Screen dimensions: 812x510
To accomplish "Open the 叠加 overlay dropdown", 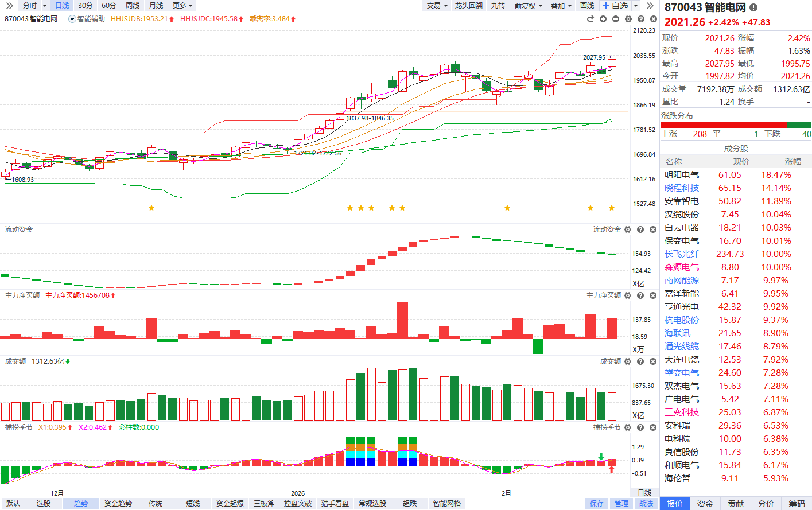I will tap(561, 6).
